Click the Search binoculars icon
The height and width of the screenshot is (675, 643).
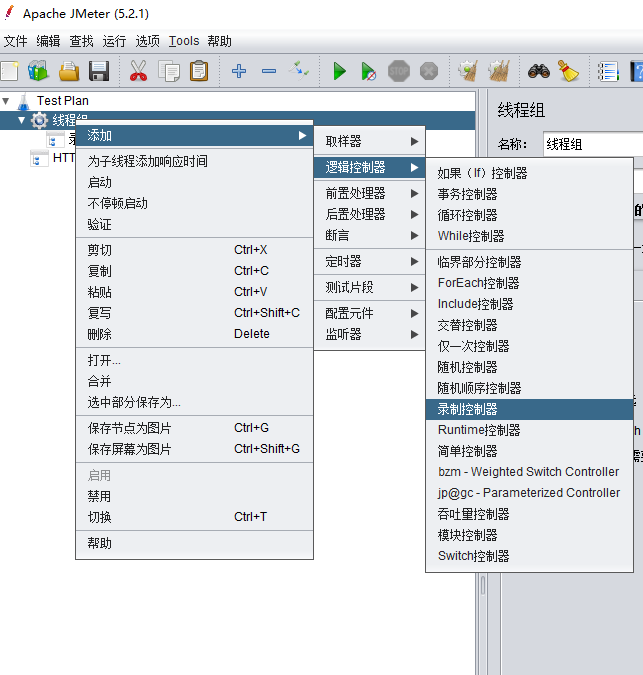tap(538, 71)
